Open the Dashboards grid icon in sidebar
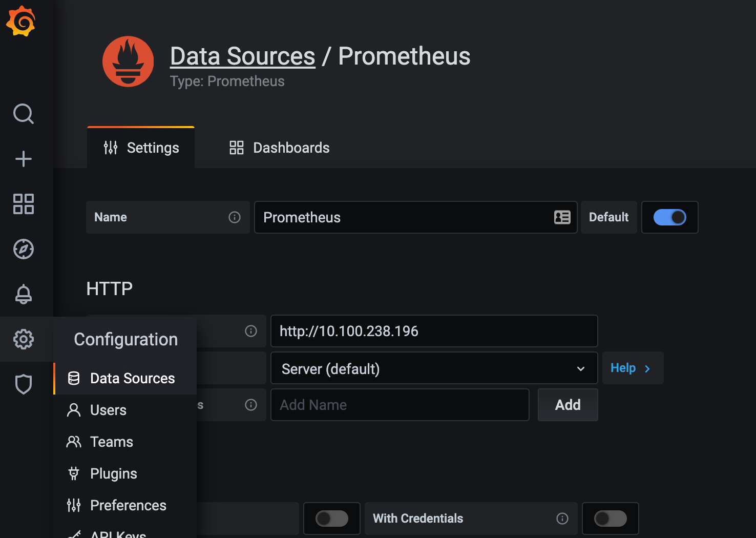This screenshot has width=756, height=538. pos(24,204)
